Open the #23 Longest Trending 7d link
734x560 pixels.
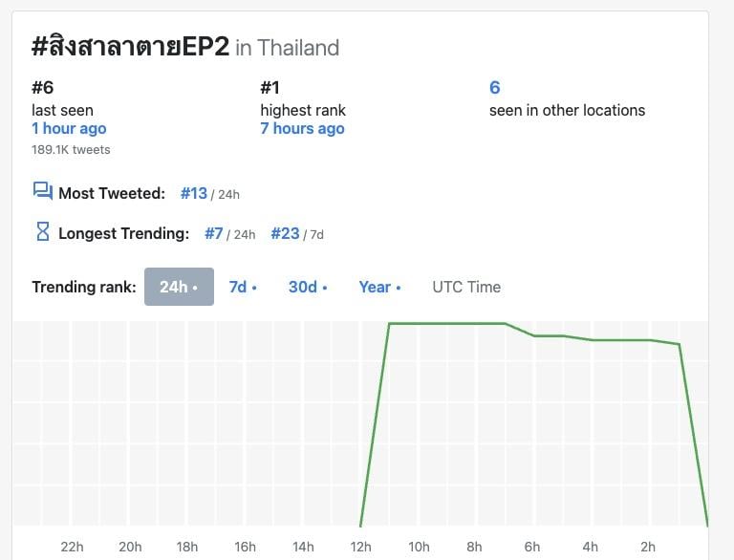click(285, 233)
